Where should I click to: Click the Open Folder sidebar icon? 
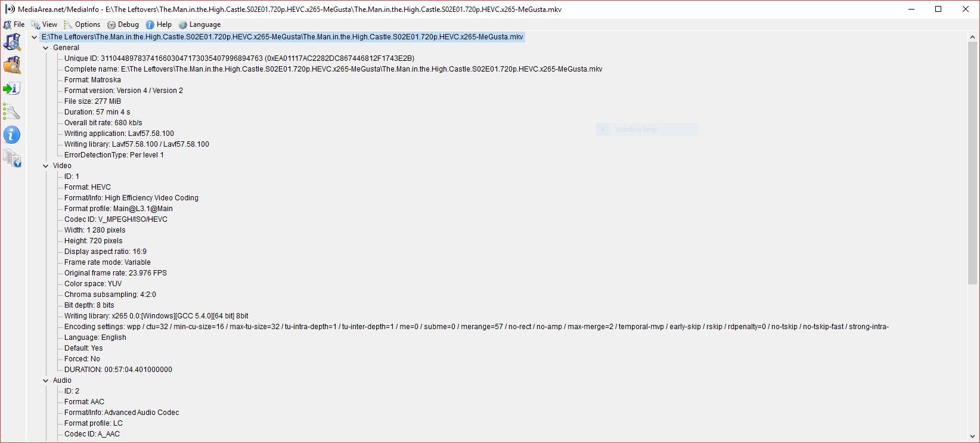[x=12, y=65]
